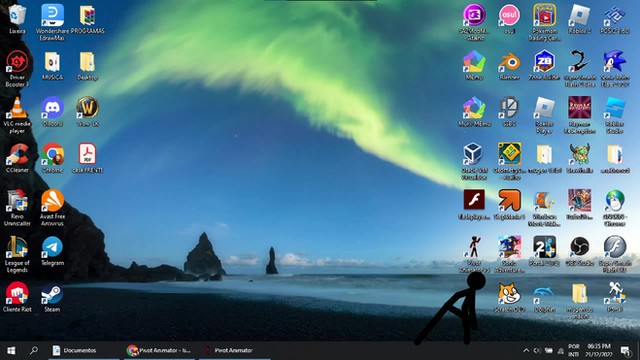Click the osu! game icon
640x360 pixels.
(509, 19)
